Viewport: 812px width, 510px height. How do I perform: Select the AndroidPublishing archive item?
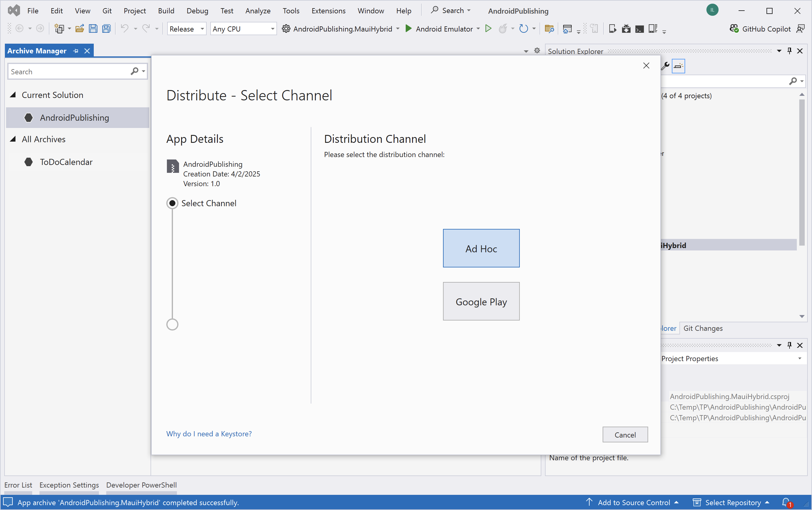78,118
